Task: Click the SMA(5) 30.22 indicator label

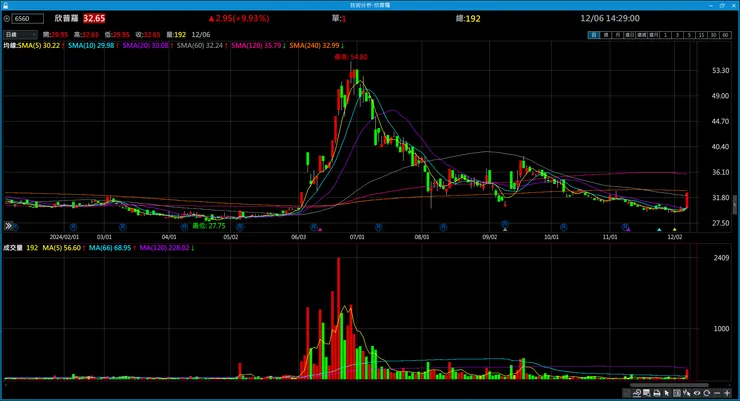Action: coord(39,45)
